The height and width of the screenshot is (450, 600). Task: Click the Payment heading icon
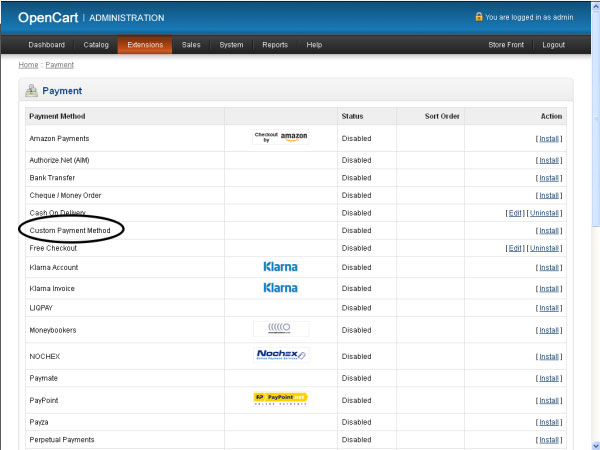click(32, 91)
